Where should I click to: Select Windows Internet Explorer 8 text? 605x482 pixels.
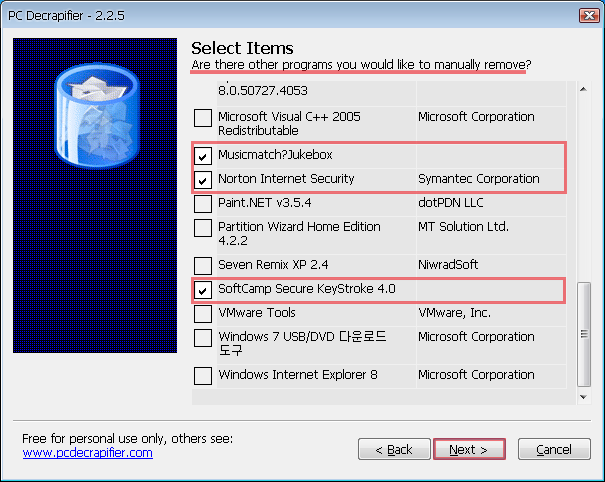298,375
